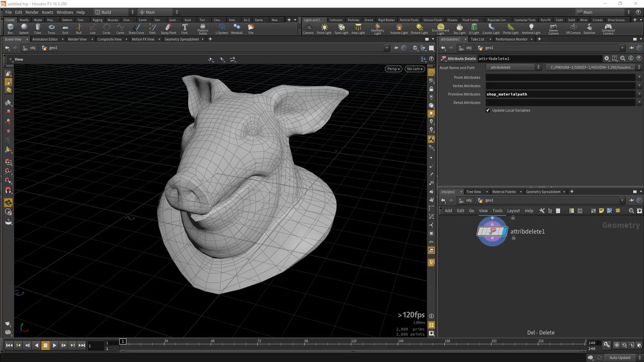Select the Draw Curve shelf tool
Image resolution: width=644 pixels, height=362 pixels.
click(136, 29)
